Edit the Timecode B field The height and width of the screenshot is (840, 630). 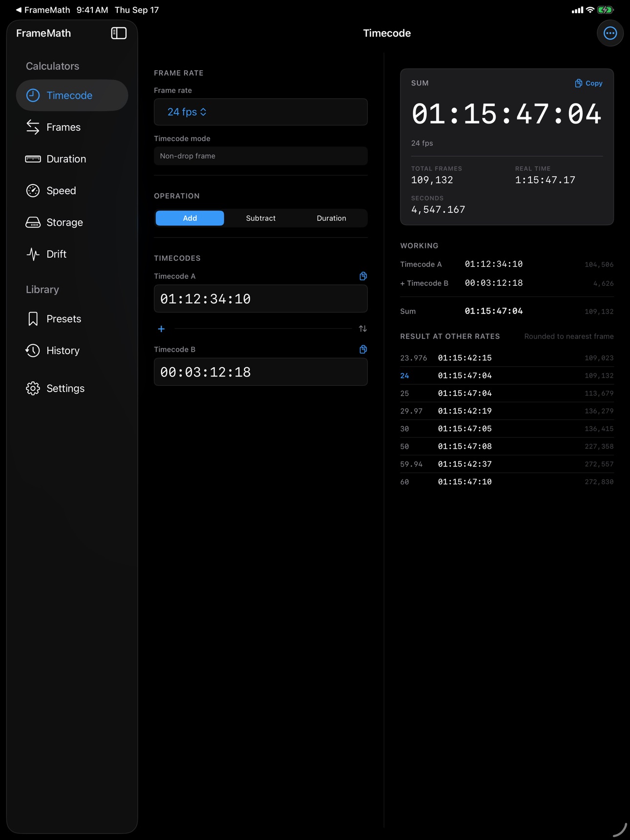click(x=261, y=372)
